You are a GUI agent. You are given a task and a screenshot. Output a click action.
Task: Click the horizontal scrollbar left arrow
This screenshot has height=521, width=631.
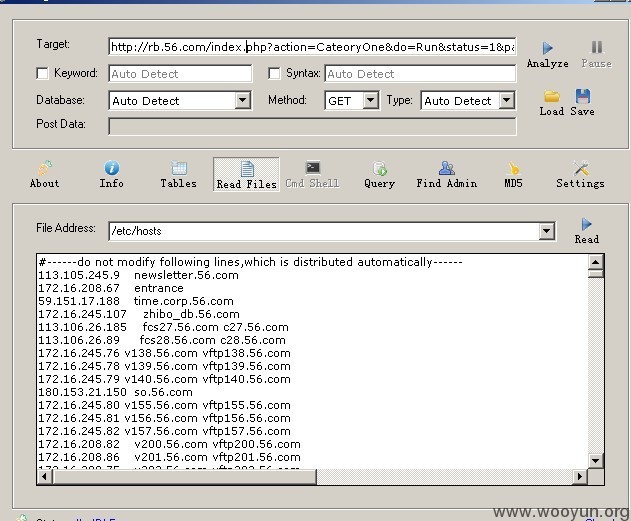click(x=45, y=477)
